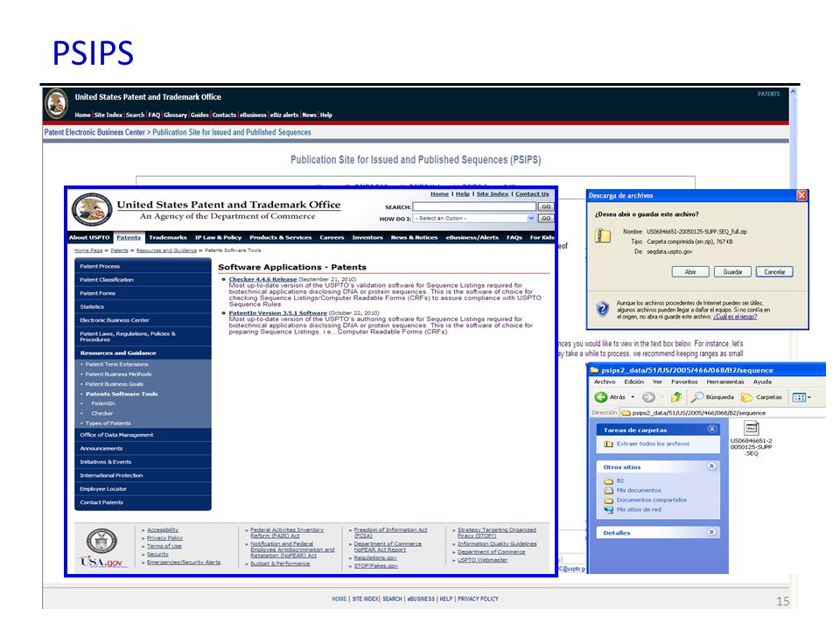Click the Accessibility footer link

pyautogui.click(x=163, y=530)
